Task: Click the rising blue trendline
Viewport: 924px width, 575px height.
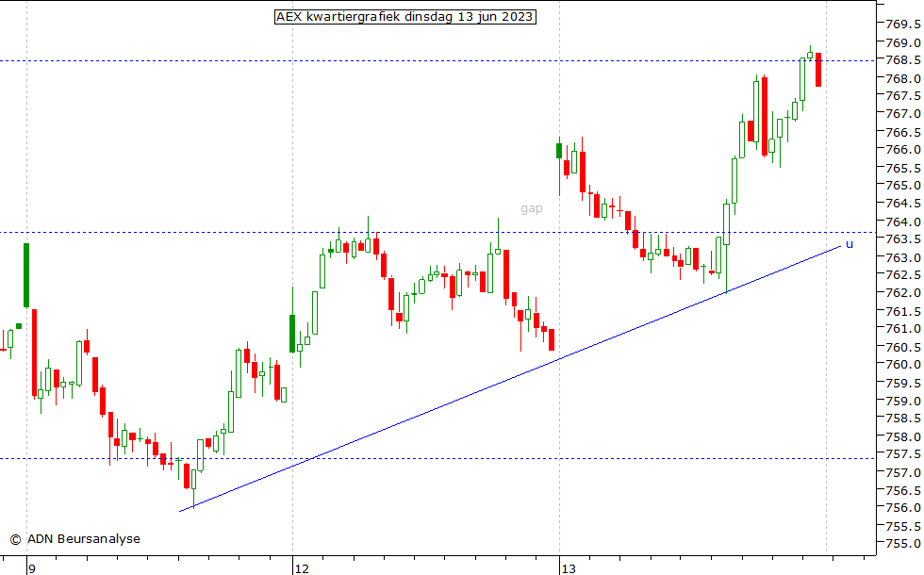Action: (510, 378)
